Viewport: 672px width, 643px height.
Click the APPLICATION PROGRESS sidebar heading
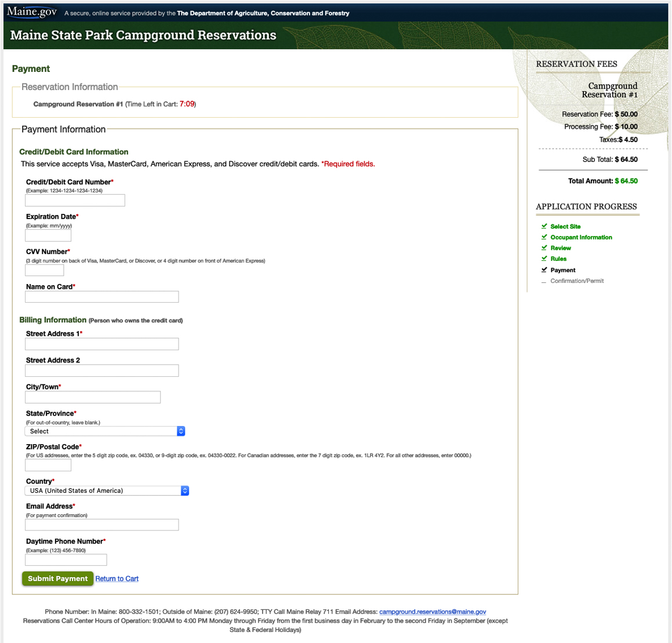pyautogui.click(x=586, y=206)
